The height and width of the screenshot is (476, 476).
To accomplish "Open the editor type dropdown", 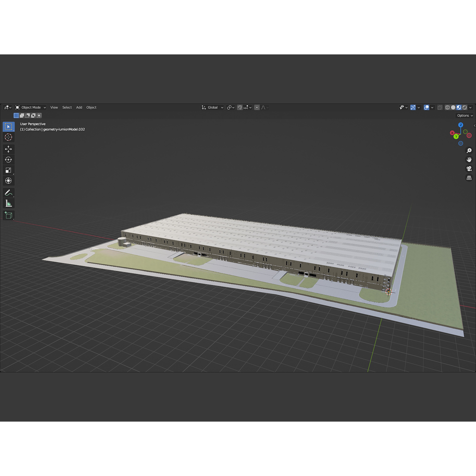I will pyautogui.click(x=8, y=107).
